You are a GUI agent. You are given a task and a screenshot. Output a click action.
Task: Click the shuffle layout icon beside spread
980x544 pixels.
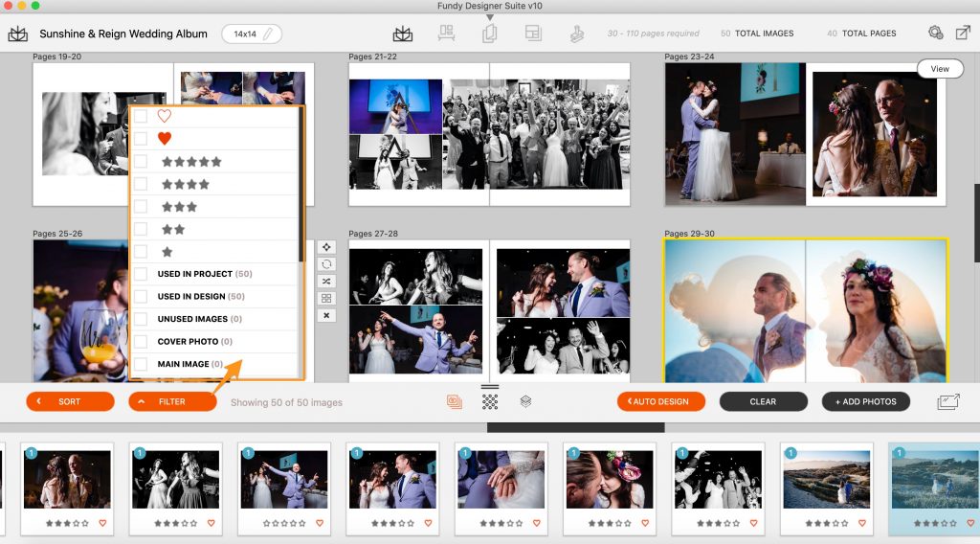click(326, 282)
